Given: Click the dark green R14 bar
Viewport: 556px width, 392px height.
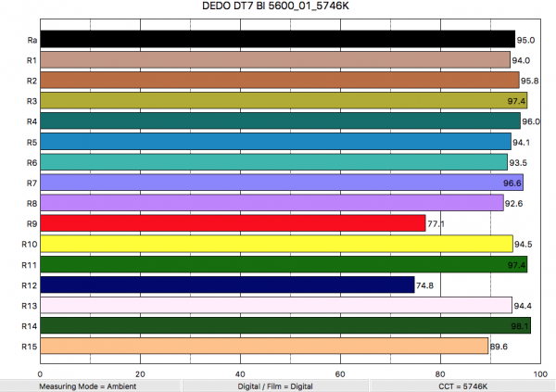Looking at the screenshot, I should 284,325.
